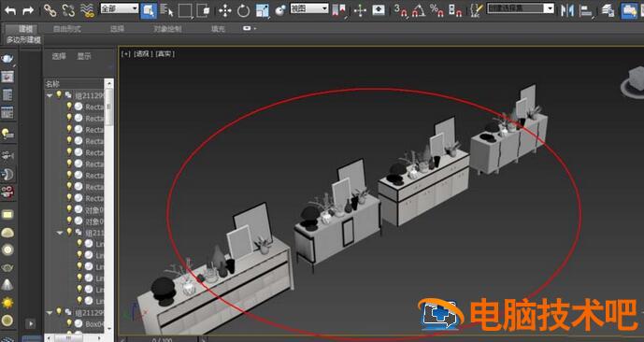The image size is (644, 342).
Task: Toggle 3D Snaps magnet icon
Action: coord(400,10)
